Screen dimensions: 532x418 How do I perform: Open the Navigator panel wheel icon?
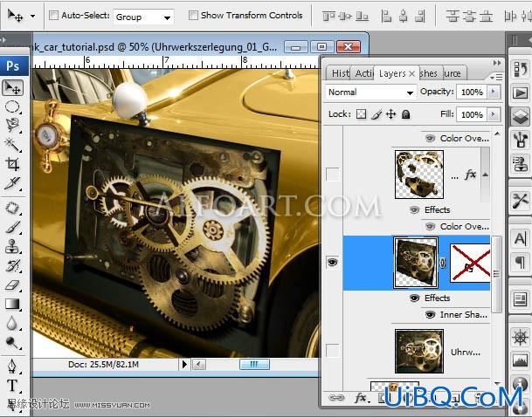[521, 338]
